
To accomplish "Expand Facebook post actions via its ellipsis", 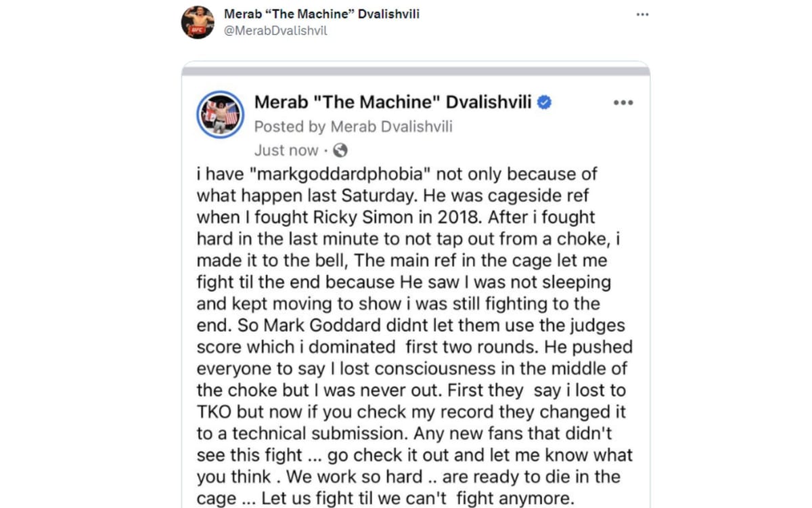I will point(623,102).
